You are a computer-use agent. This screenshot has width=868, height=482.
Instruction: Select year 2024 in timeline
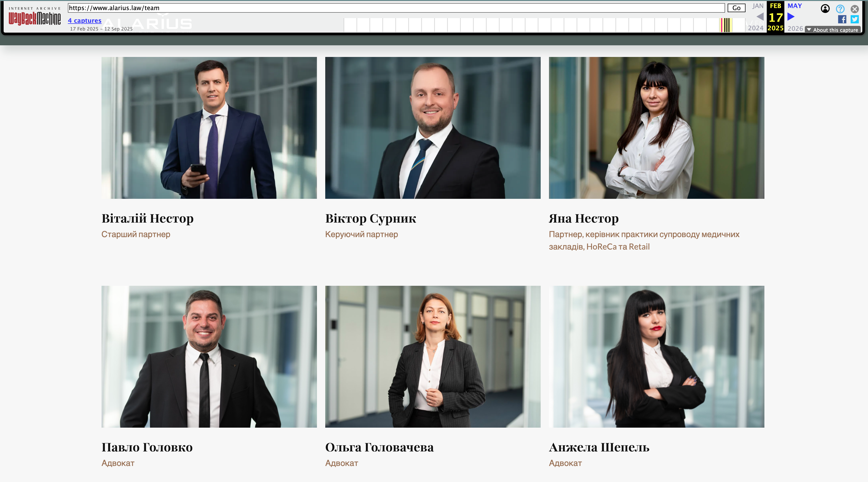[x=755, y=28]
